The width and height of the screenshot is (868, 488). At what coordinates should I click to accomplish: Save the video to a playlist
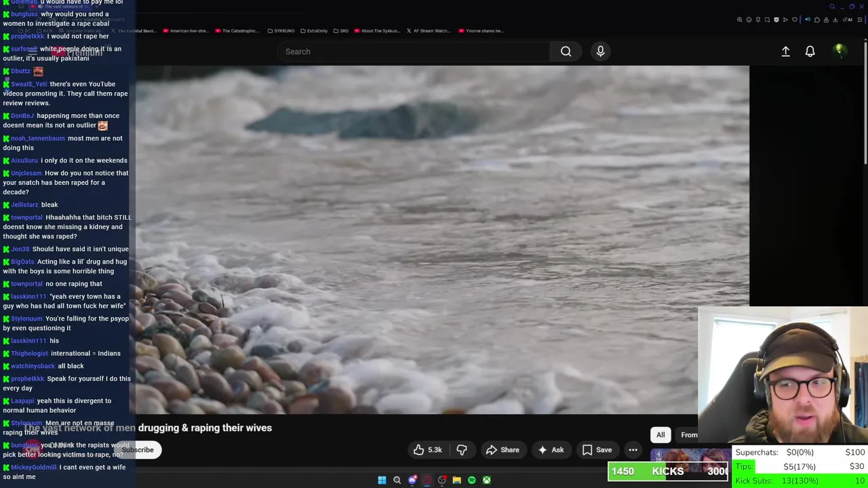597,450
